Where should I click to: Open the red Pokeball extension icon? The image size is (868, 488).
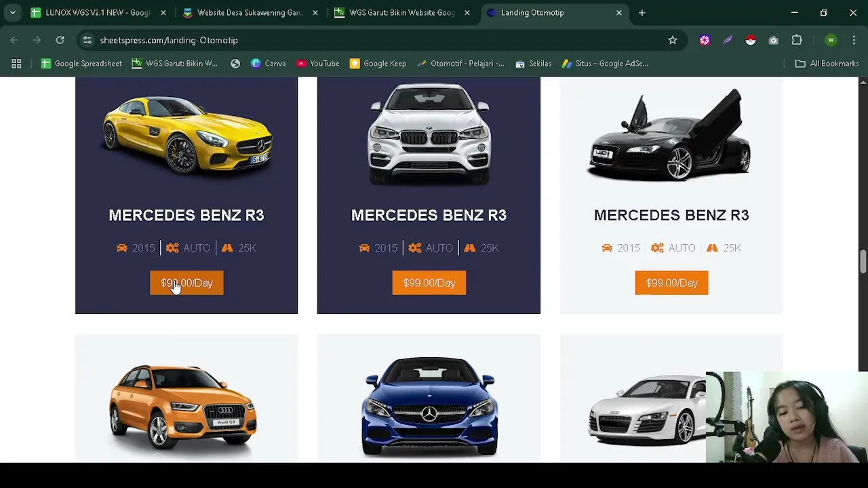point(750,40)
